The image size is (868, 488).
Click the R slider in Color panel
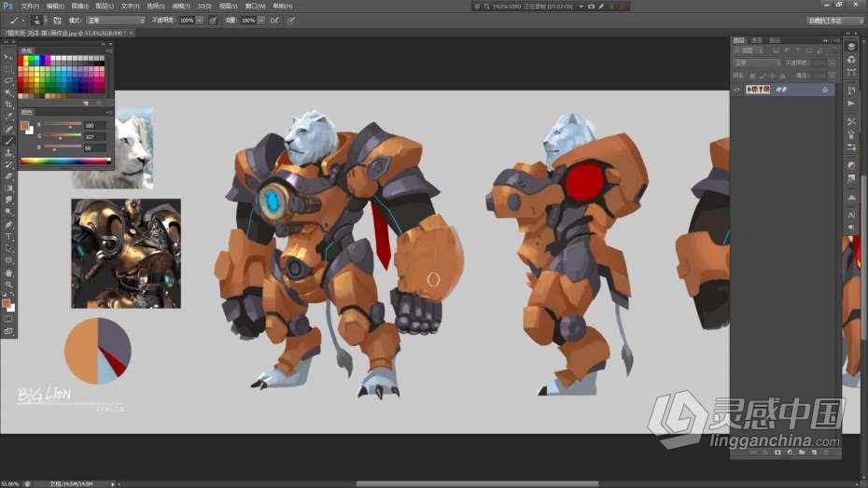pyautogui.click(x=63, y=125)
